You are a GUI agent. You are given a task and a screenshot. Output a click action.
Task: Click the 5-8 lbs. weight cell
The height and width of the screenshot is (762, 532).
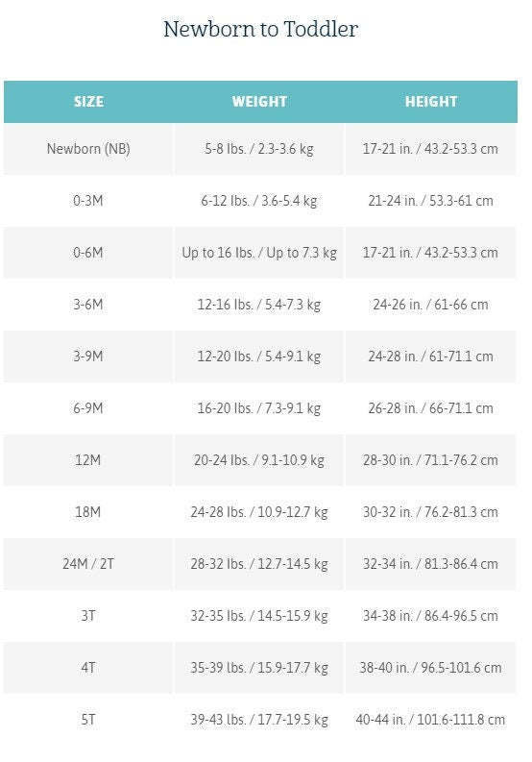259,149
